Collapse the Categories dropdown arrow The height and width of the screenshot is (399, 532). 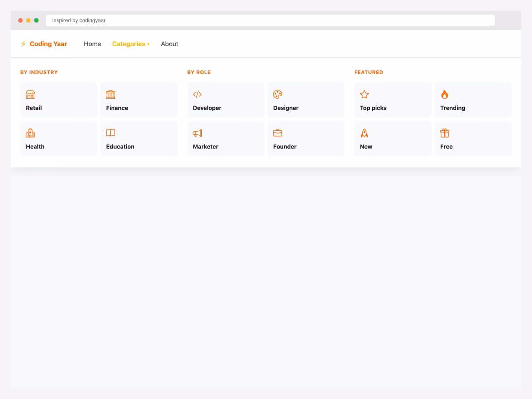(148, 44)
